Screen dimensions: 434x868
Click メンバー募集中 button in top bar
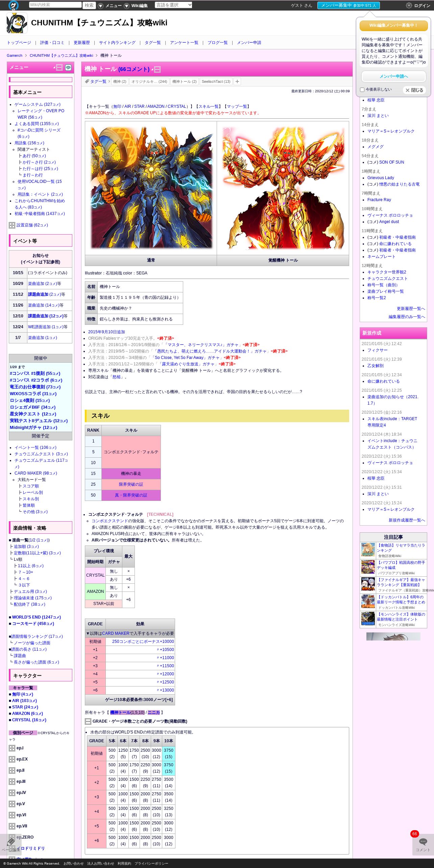click(348, 5)
